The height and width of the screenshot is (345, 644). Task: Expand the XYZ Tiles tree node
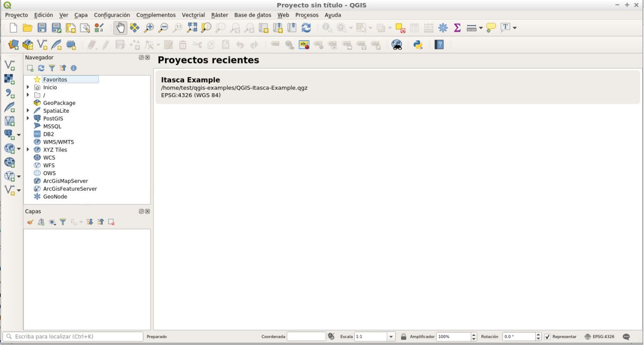pyautogui.click(x=28, y=150)
